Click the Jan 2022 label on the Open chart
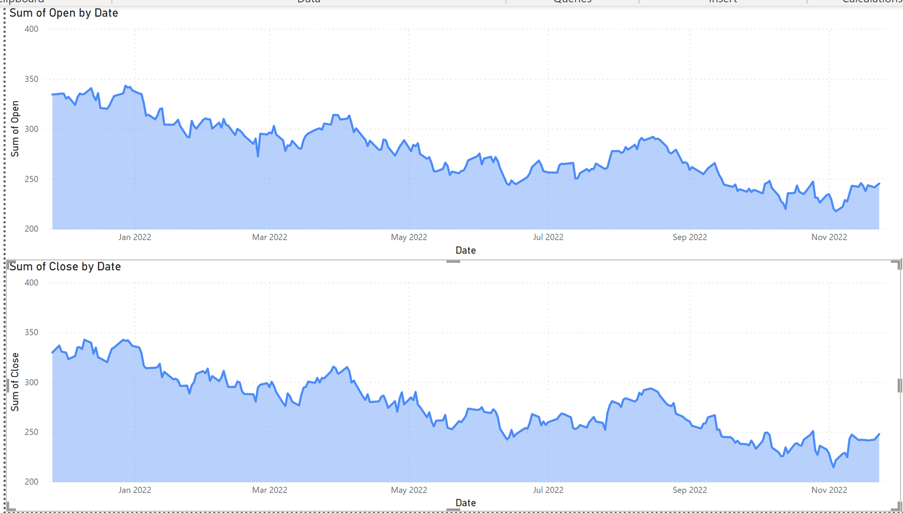The height and width of the screenshot is (513, 903). (135, 237)
